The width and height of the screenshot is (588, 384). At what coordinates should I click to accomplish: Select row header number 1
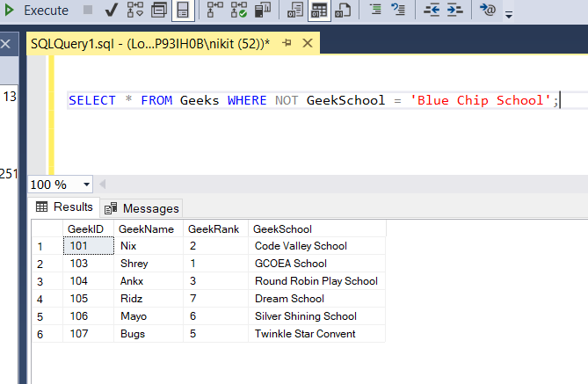pyautogui.click(x=47, y=246)
